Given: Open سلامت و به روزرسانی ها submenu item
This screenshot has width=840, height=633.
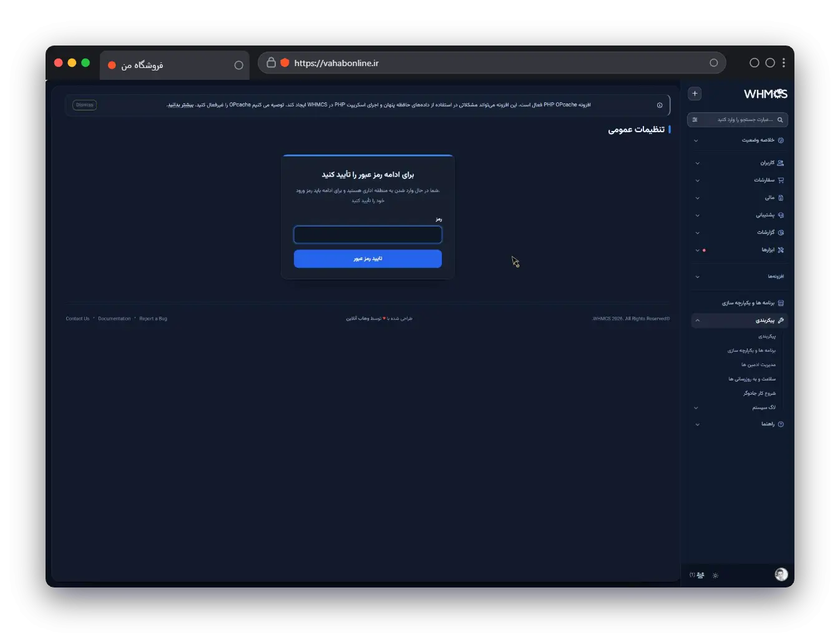Looking at the screenshot, I should (752, 379).
